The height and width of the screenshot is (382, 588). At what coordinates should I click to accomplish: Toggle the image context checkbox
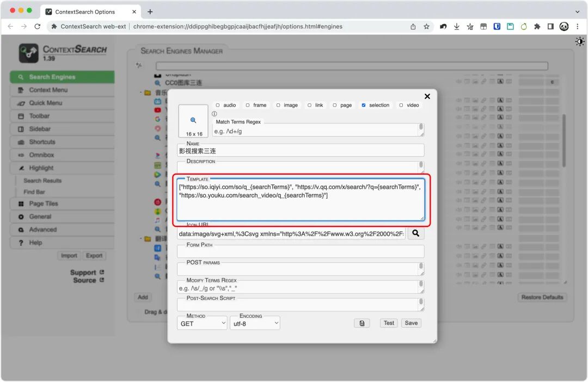coord(278,106)
